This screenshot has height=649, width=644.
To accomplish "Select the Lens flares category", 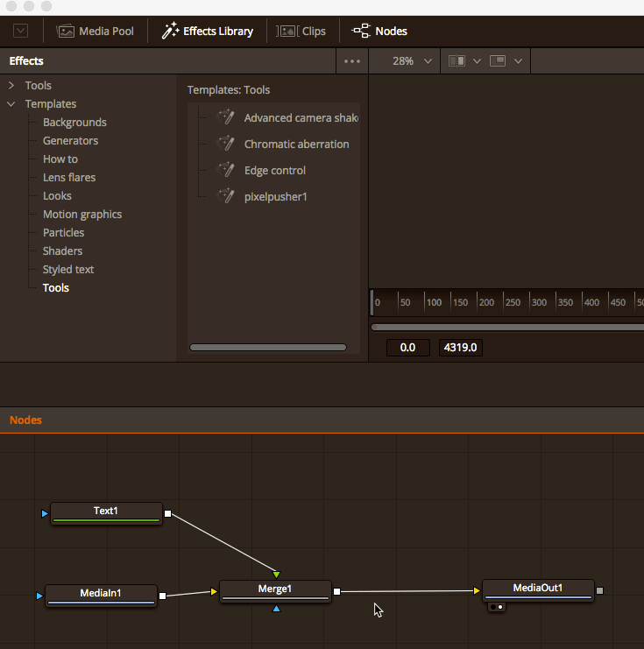I will (69, 177).
